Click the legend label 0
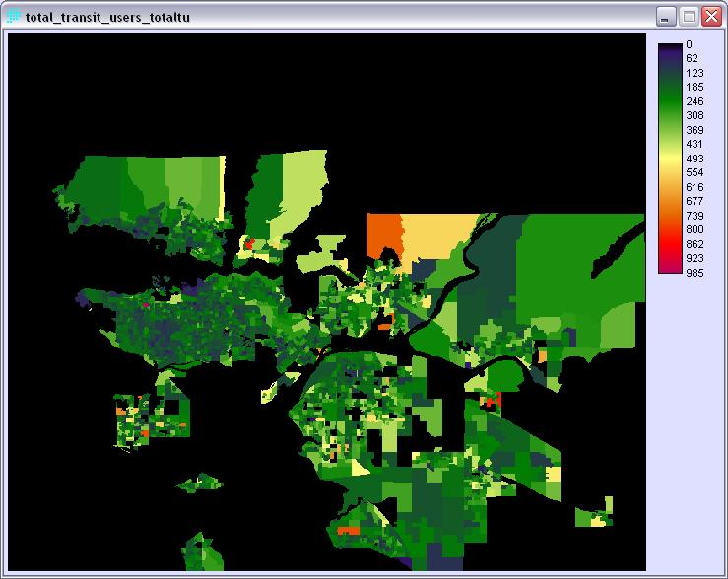 click(x=690, y=44)
